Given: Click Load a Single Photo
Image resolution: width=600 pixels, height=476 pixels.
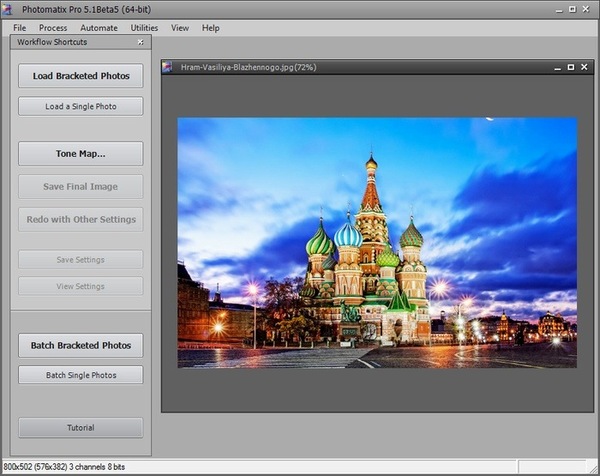Looking at the screenshot, I should (x=81, y=106).
